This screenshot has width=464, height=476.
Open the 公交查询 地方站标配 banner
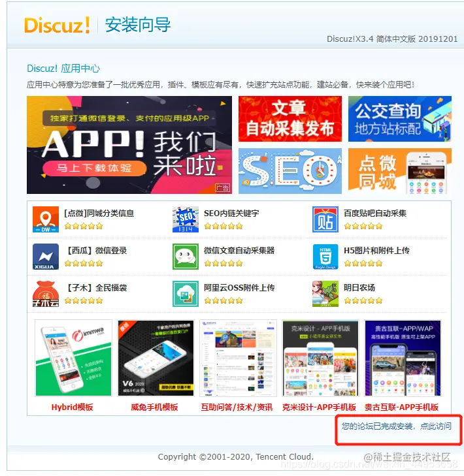[400, 119]
